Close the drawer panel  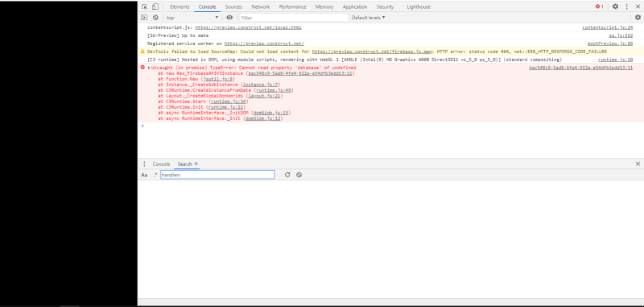(638, 164)
